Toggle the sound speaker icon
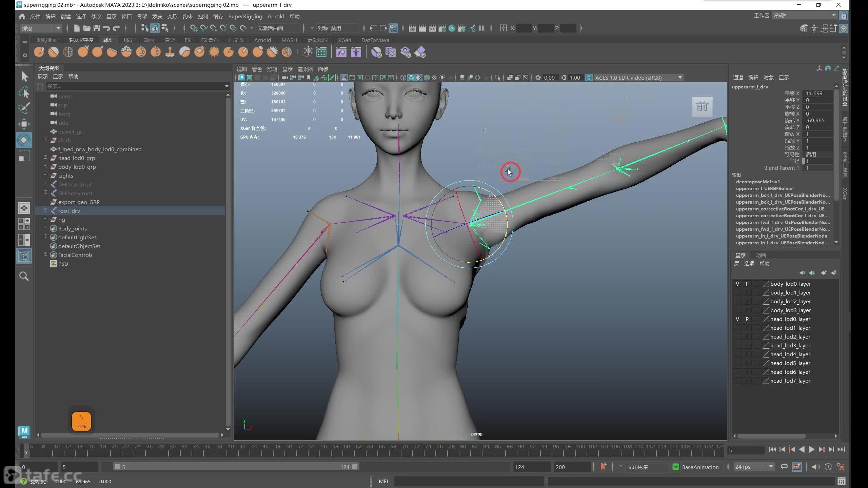The height and width of the screenshot is (488, 868). pyautogui.click(x=816, y=467)
